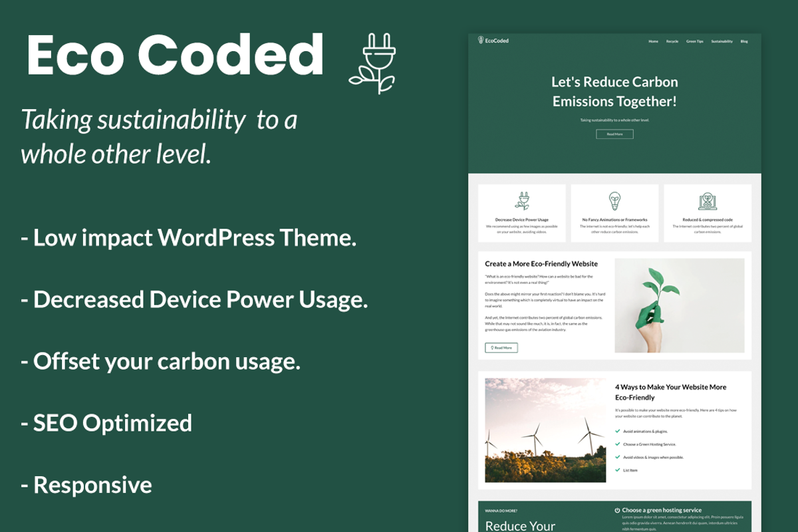Click the checkmark beside Choose a Green Hosting Service
The height and width of the screenshot is (532, 798).
(618, 444)
